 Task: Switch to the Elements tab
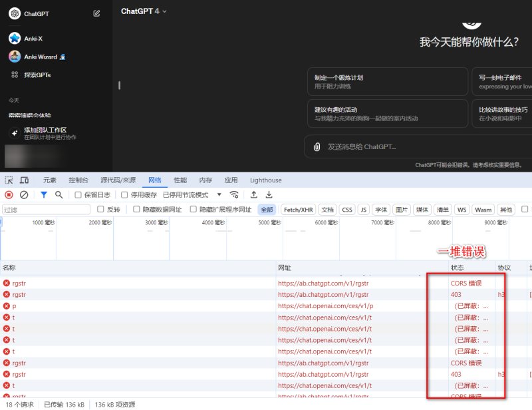[49, 180]
